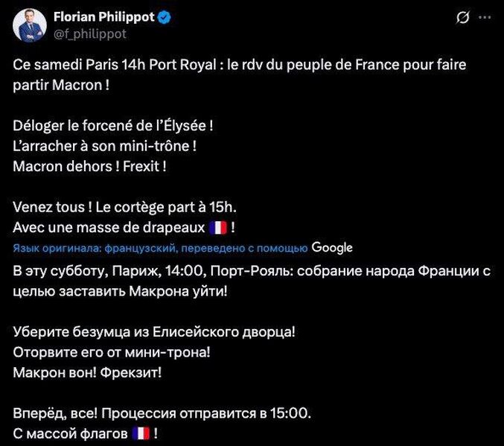This screenshot has height=446, width=504.
Task: Open the @f_philippot handle link
Action: pos(89,34)
